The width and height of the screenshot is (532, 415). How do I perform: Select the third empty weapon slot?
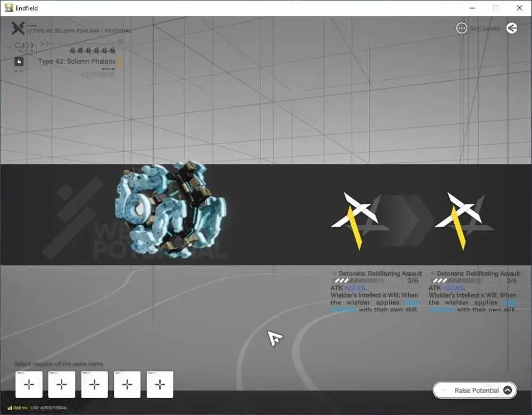click(94, 385)
